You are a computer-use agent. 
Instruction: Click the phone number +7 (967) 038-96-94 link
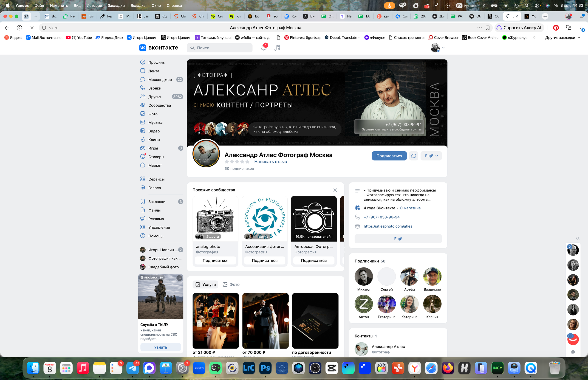coord(381,217)
